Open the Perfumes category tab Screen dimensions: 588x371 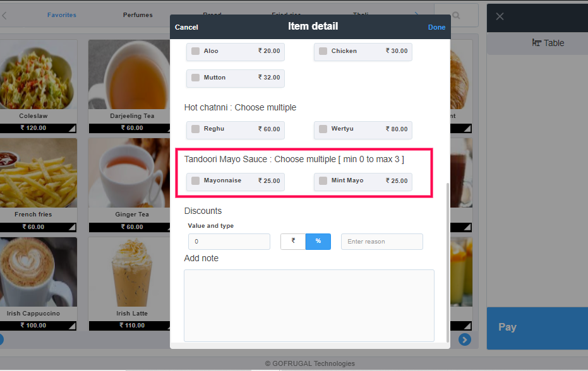[x=138, y=15]
